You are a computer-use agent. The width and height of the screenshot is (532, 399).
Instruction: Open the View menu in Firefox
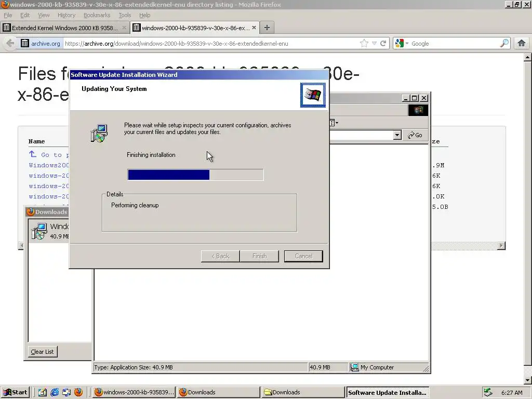click(x=44, y=15)
